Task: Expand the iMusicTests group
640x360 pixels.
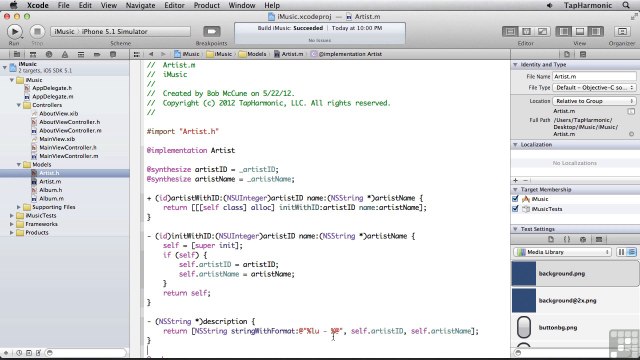Action: point(12,216)
